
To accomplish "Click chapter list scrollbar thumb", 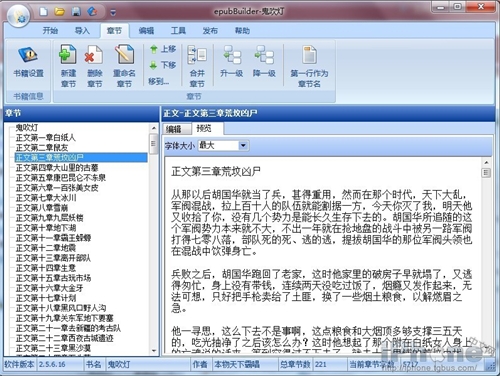I will [154, 144].
